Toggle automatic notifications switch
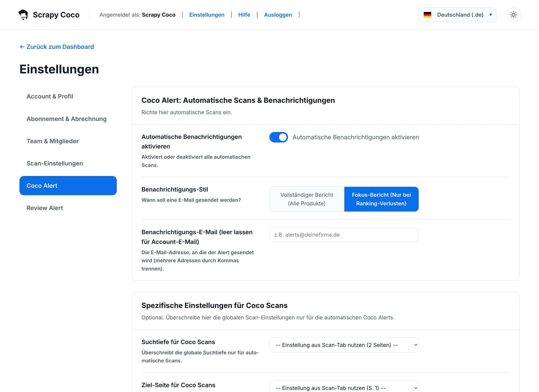Screen dimensions: 539x392 tap(278, 137)
